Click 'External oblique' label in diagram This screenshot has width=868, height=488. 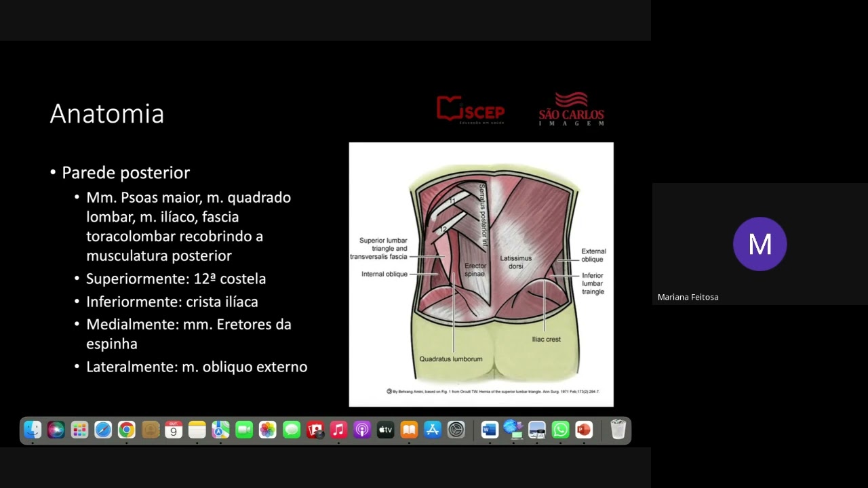click(593, 256)
